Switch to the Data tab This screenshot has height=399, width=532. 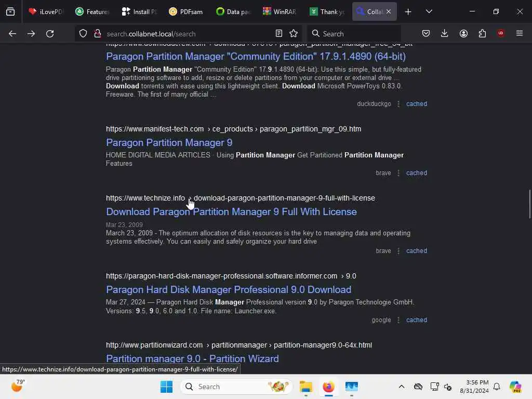pos(233,11)
